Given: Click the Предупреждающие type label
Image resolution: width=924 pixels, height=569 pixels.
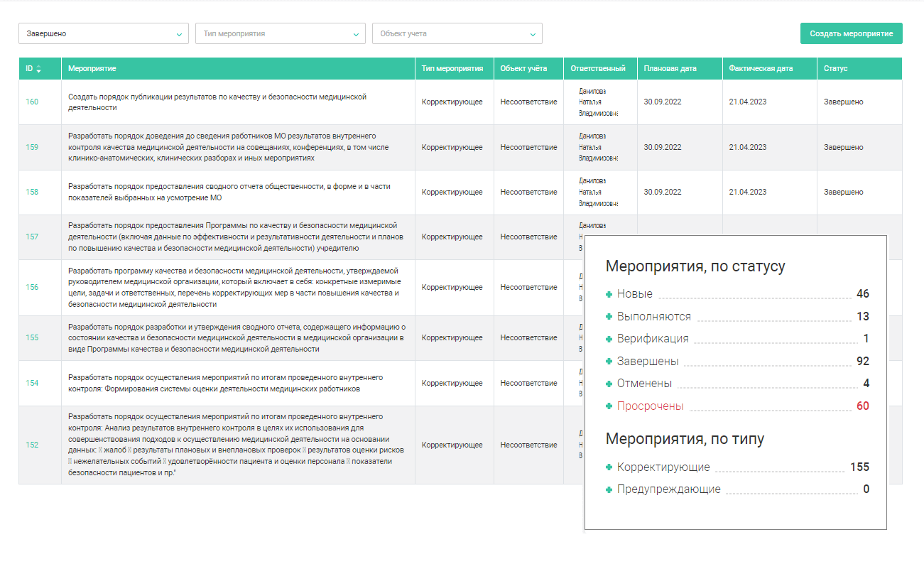Looking at the screenshot, I should 669,489.
